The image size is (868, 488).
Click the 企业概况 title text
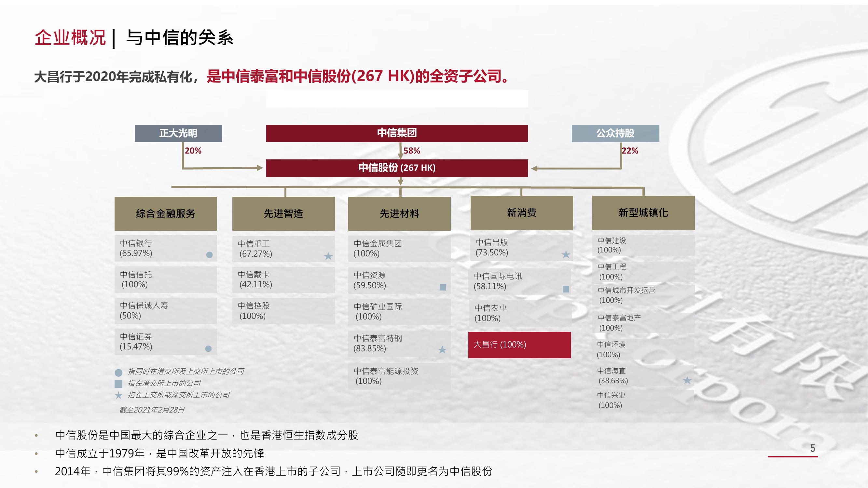[70, 37]
